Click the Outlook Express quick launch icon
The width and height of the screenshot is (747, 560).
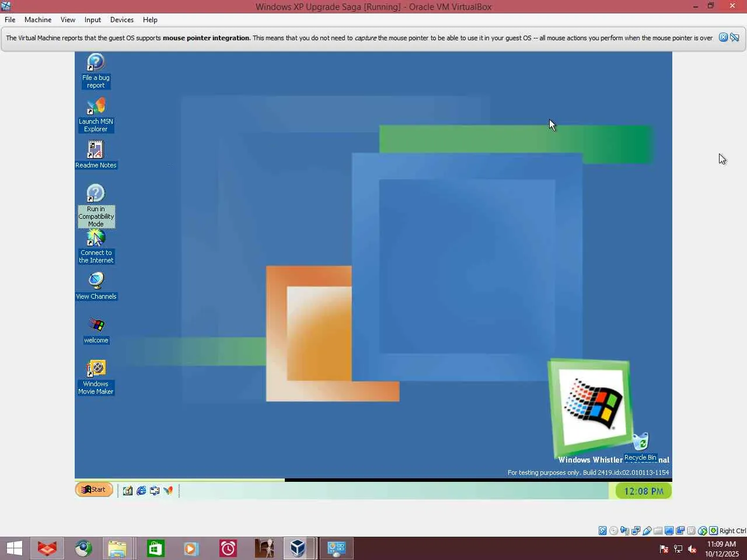(155, 491)
